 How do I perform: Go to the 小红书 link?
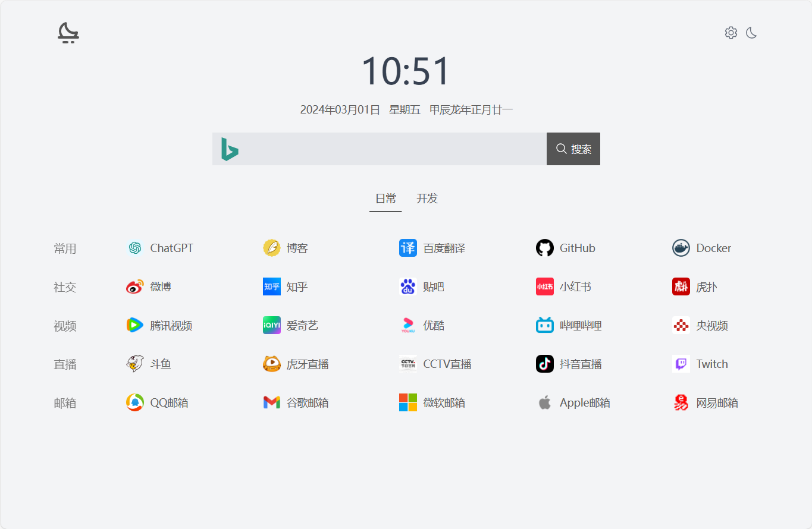click(x=575, y=286)
